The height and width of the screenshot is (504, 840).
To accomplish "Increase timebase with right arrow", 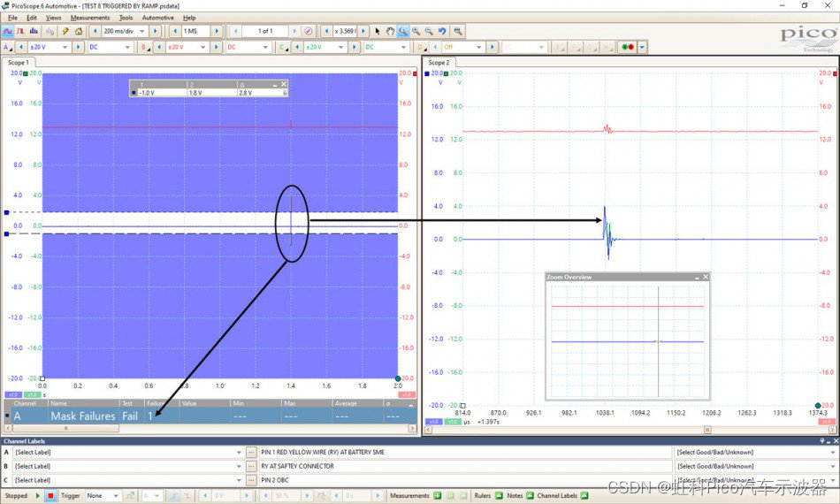I will pyautogui.click(x=156, y=32).
